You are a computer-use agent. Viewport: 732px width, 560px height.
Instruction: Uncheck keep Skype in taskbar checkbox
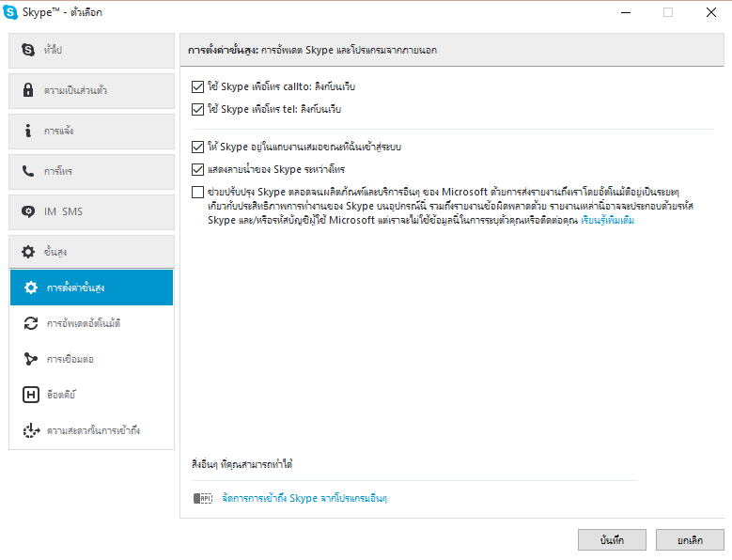click(198, 147)
